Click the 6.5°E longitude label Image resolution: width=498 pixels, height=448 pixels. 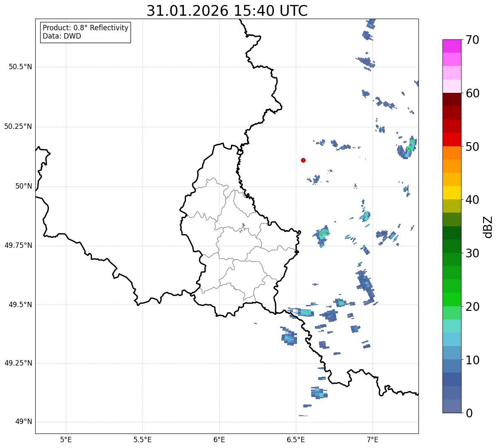tap(296, 439)
